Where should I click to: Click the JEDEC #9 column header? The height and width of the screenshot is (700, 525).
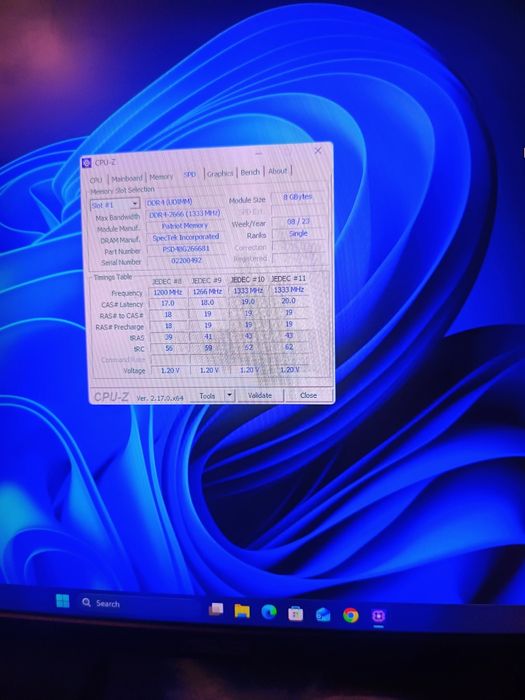click(206, 280)
